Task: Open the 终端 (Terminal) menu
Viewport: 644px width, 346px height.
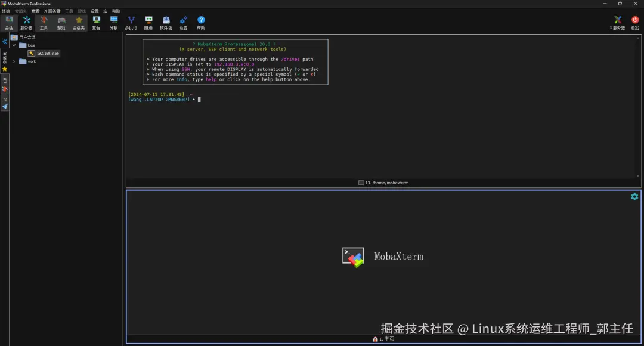Action: coord(6,11)
